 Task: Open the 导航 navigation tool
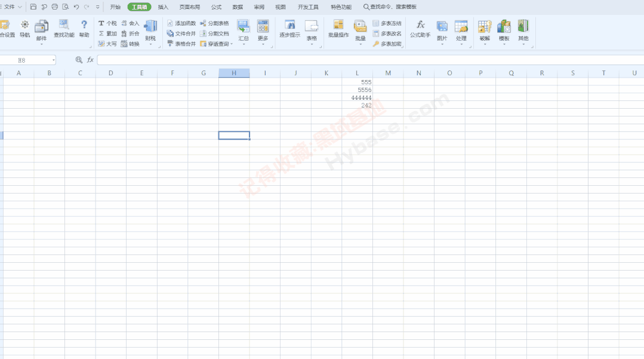[24, 29]
